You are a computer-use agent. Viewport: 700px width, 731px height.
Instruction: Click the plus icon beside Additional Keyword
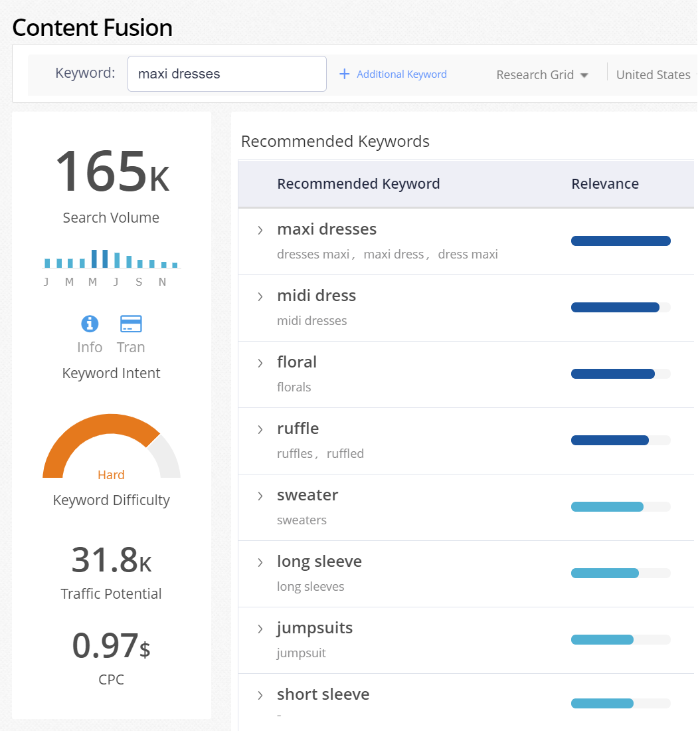pos(345,74)
